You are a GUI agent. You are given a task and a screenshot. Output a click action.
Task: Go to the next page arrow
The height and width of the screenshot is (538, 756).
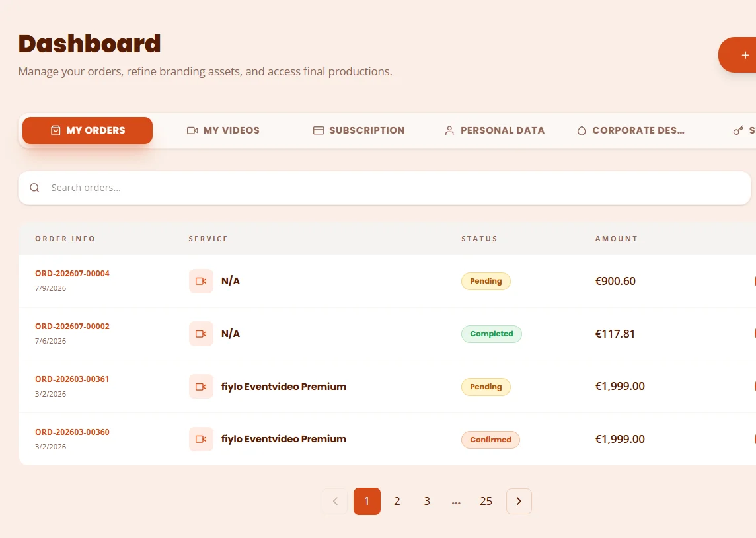point(519,502)
